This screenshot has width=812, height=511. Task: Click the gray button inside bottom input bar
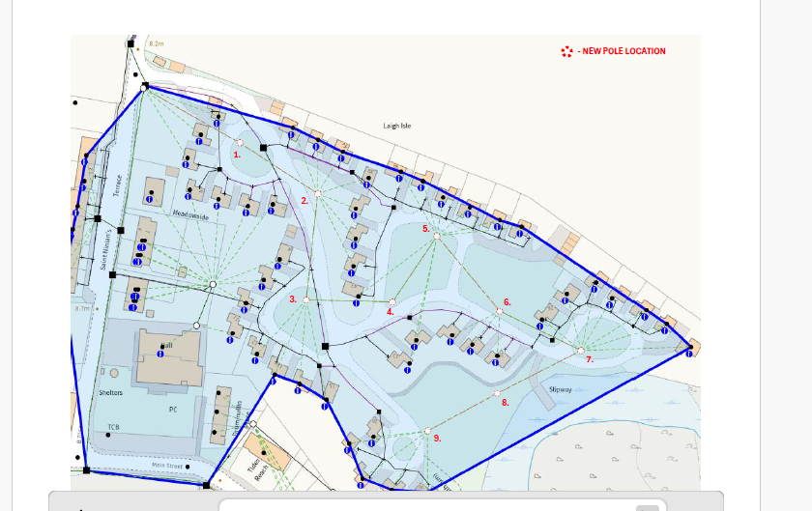pyautogui.click(x=648, y=508)
